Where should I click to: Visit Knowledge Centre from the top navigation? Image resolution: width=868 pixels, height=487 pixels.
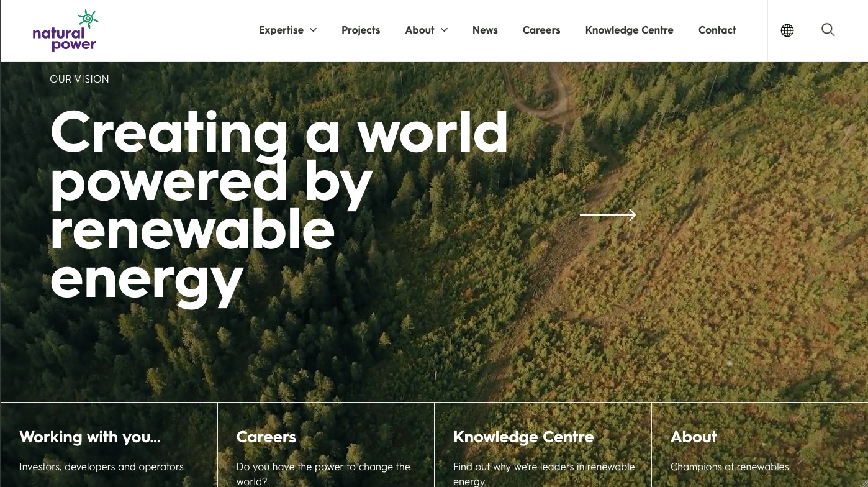coord(629,30)
